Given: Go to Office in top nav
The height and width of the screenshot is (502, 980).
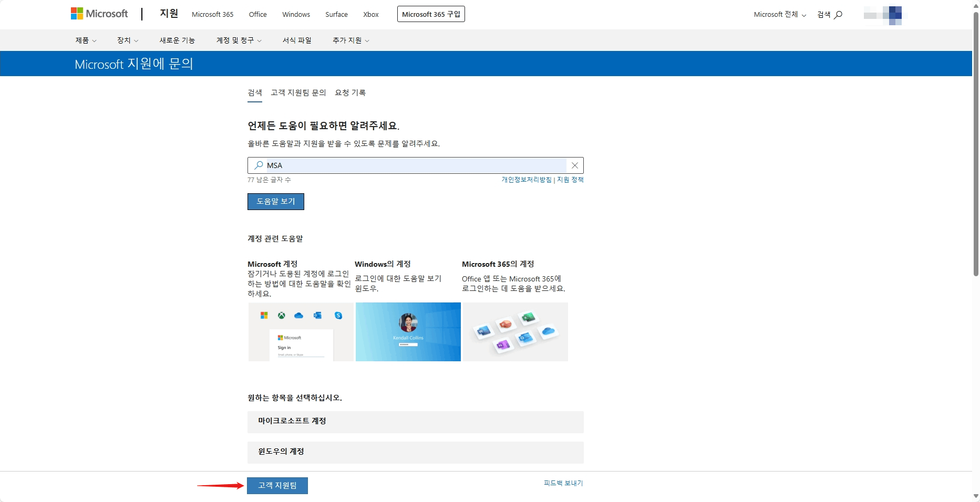Looking at the screenshot, I should click(257, 15).
